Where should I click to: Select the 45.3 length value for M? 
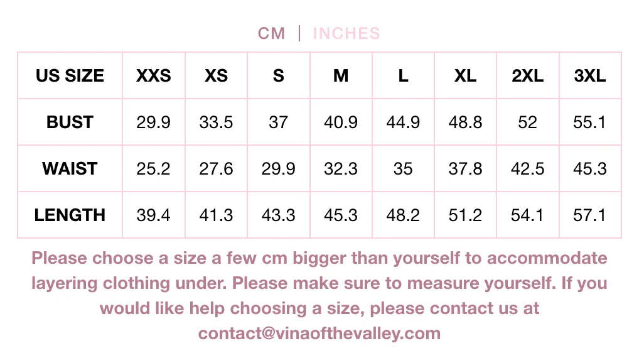coord(341,215)
